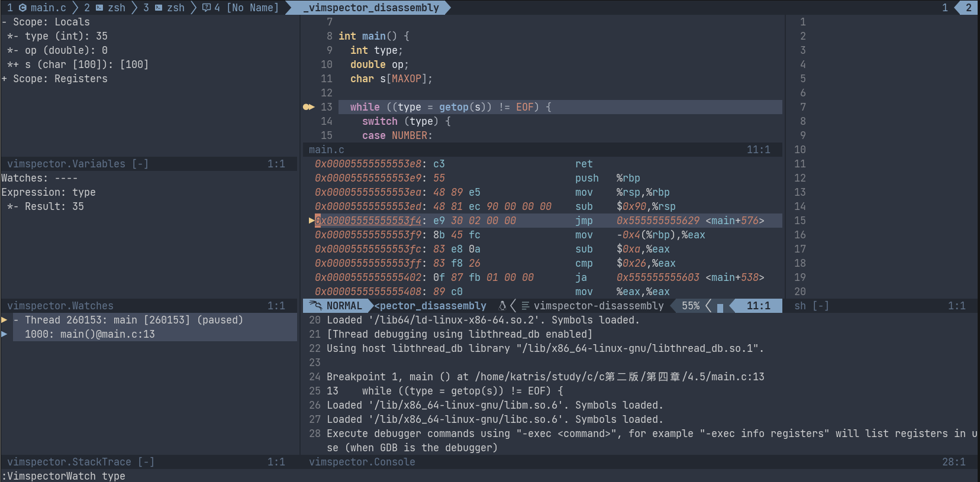980x482 pixels.
Task: Select the _vimspector_disassembly buffer tab
Action: [x=370, y=8]
